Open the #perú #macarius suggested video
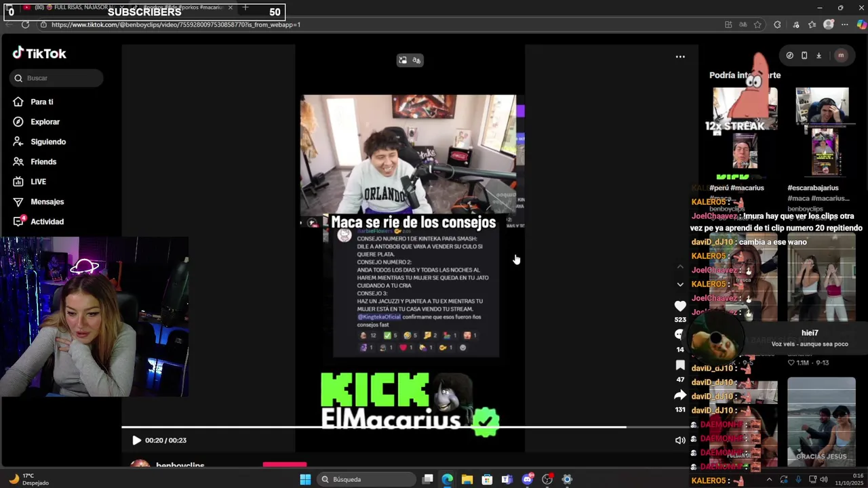Viewport: 868px width, 488px height. tap(745, 133)
